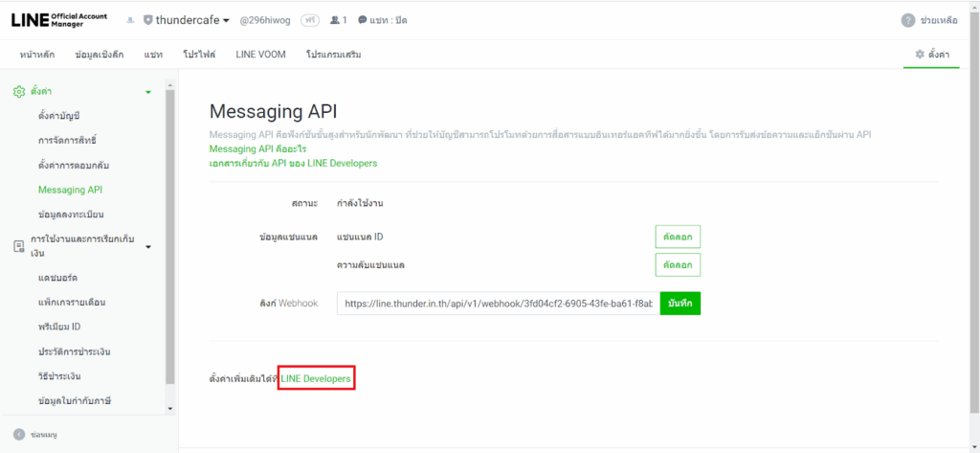Open help via the question mark icon
The width and height of the screenshot is (980, 453).
point(907,20)
